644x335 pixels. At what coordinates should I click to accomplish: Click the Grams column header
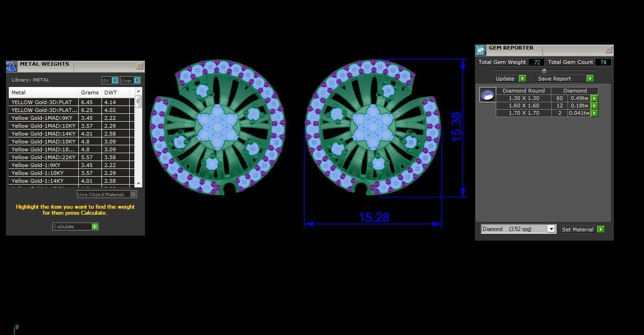pos(90,93)
